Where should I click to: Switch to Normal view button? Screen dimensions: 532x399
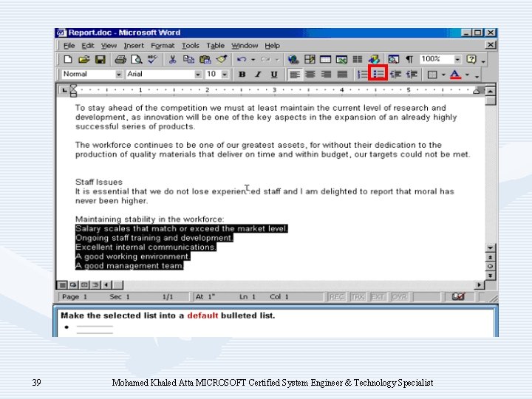click(x=62, y=284)
